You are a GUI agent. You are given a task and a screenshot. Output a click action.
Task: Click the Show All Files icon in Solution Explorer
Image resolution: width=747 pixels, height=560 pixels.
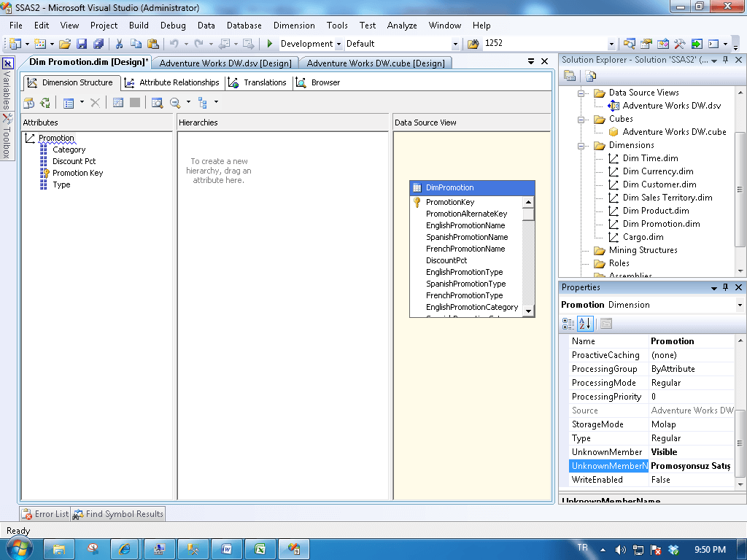(591, 76)
